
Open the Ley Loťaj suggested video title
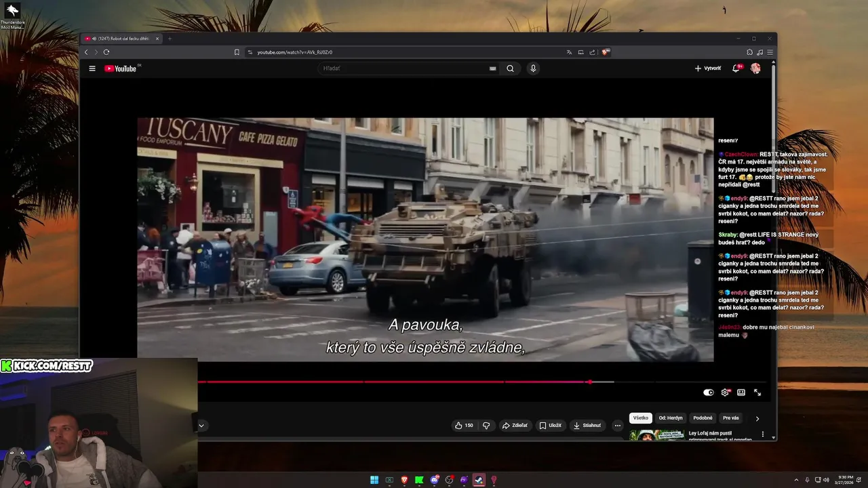click(720, 436)
